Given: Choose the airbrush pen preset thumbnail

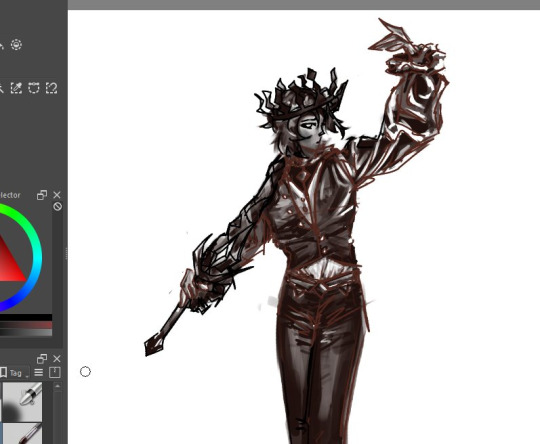Looking at the screenshot, I should coord(23,401).
